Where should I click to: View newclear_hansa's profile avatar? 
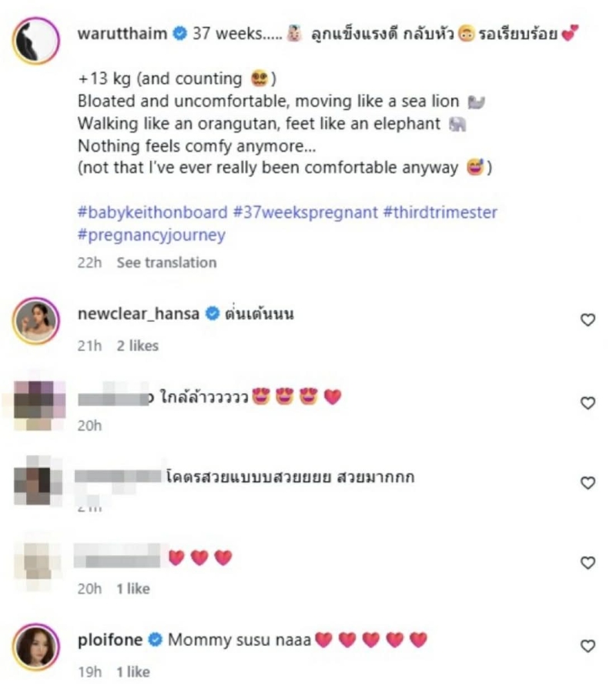click(36, 318)
